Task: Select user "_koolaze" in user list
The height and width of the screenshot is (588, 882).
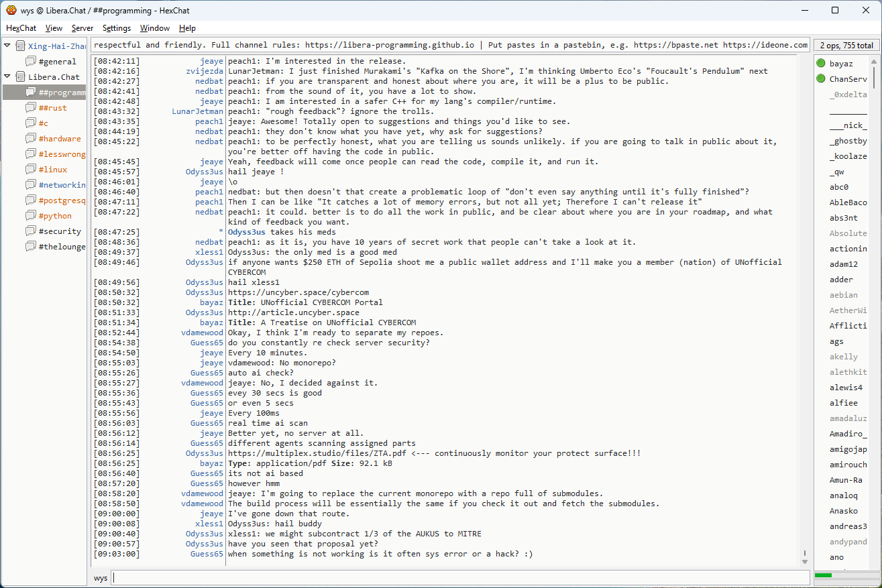Action: [848, 156]
